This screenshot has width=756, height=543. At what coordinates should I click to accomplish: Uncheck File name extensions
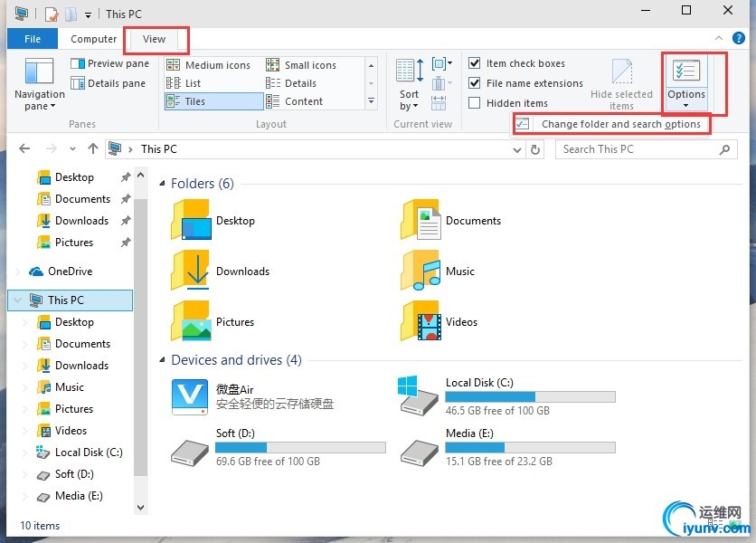[x=475, y=83]
